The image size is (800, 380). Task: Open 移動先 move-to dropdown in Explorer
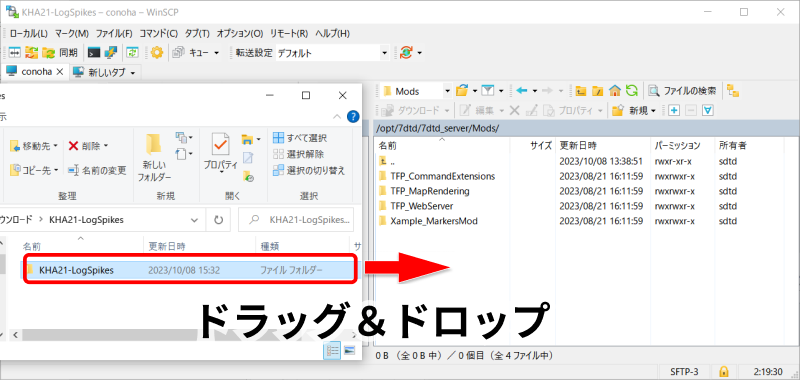(x=34, y=146)
